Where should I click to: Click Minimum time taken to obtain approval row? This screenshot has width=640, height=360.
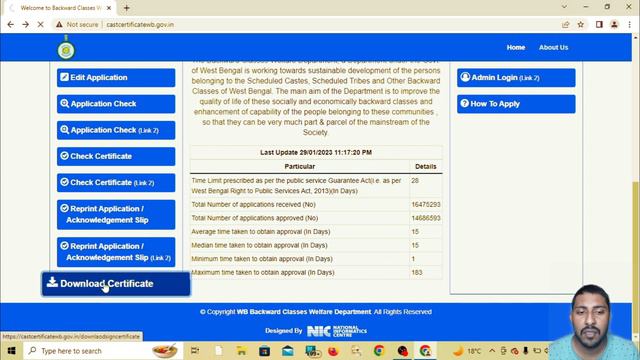(316, 259)
